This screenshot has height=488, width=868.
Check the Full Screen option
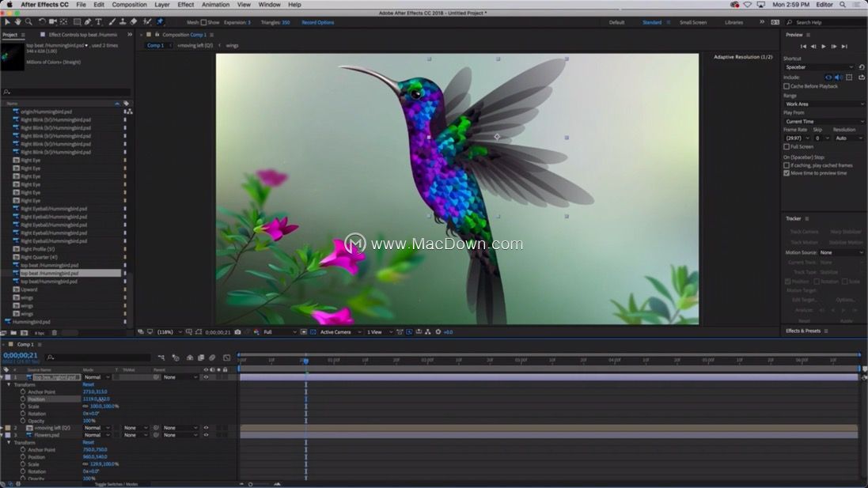pyautogui.click(x=787, y=146)
